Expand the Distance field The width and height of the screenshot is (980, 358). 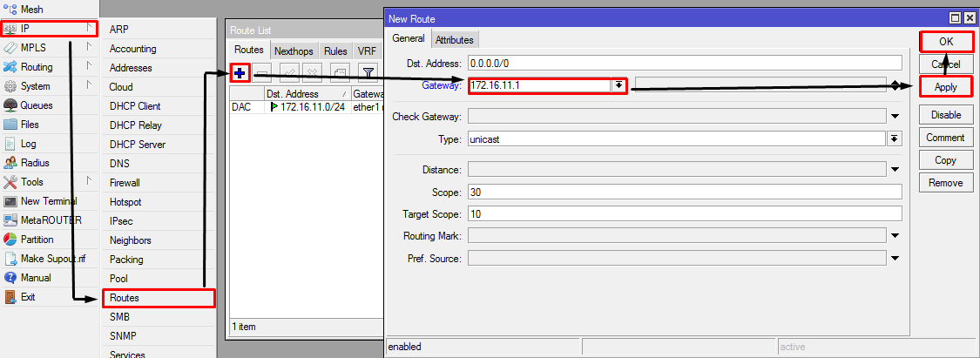point(895,169)
